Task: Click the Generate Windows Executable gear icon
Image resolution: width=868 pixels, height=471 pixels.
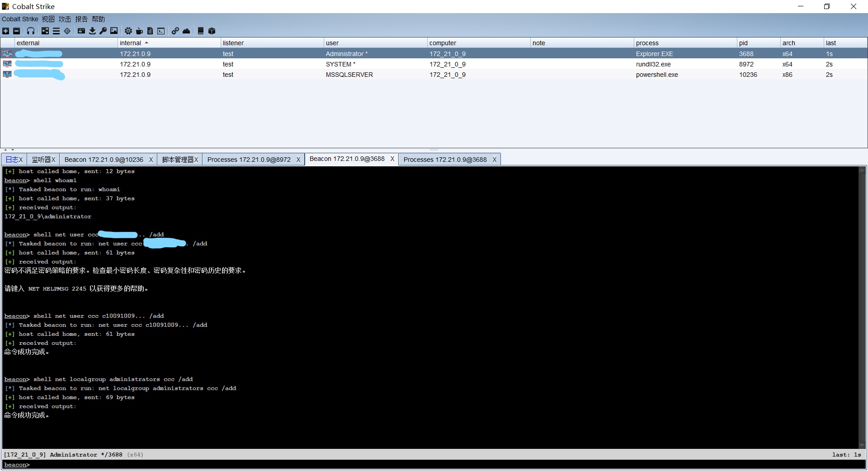Action: click(128, 31)
